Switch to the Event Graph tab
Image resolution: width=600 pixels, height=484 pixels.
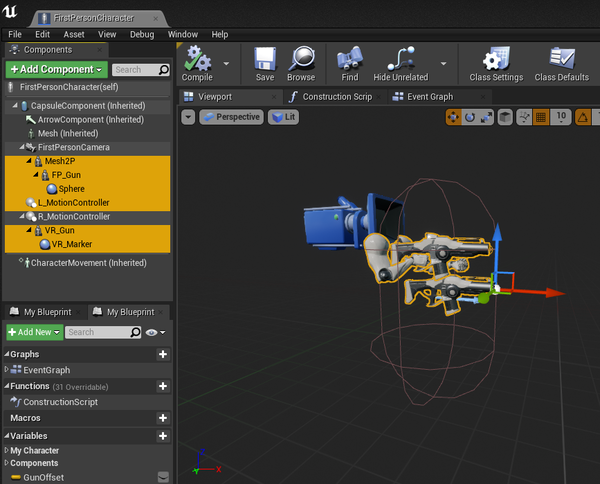tap(440, 97)
